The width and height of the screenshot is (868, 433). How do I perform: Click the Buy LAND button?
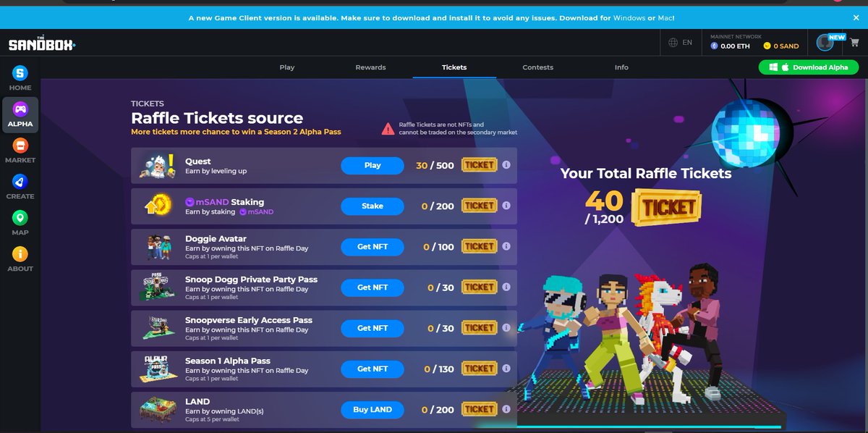coord(373,409)
